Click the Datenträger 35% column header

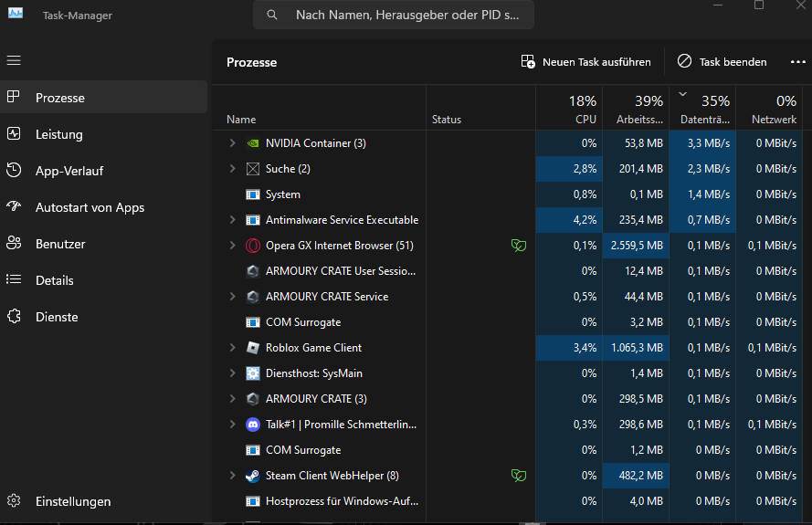pyautogui.click(x=702, y=109)
